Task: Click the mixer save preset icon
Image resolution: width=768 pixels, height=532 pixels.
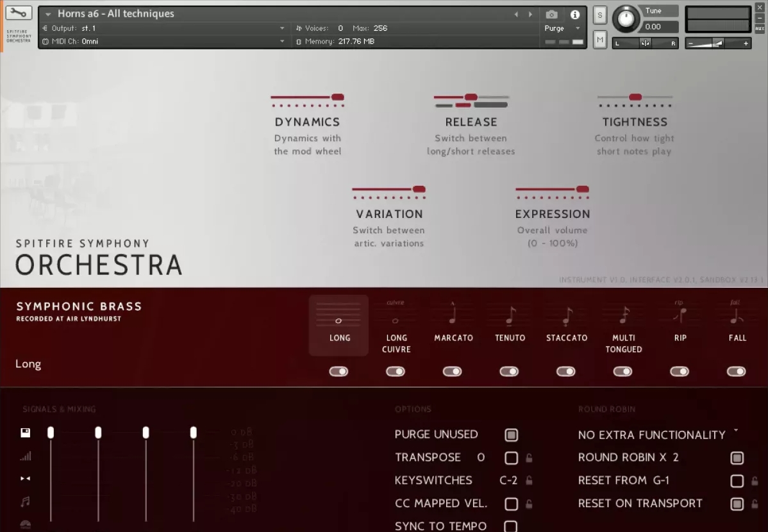Action: [25, 432]
